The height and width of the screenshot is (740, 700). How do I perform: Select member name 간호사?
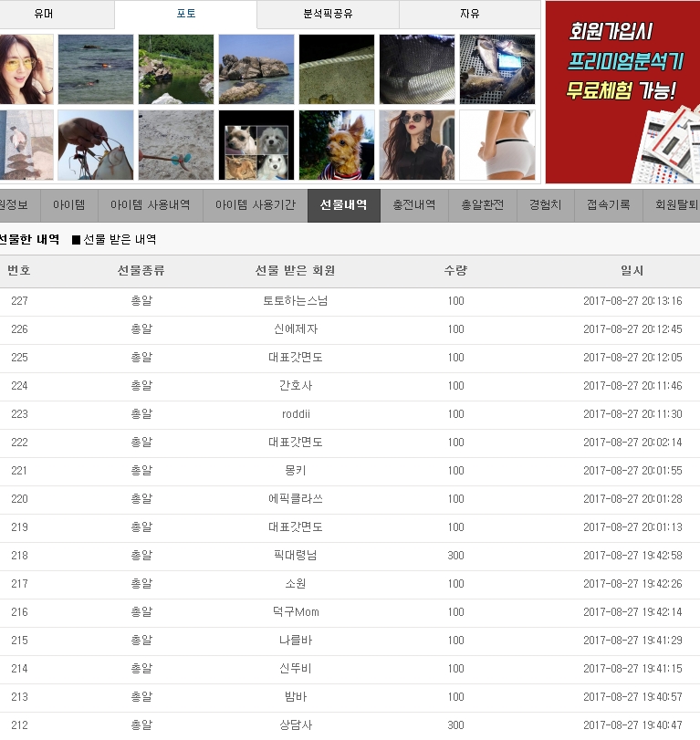296,386
